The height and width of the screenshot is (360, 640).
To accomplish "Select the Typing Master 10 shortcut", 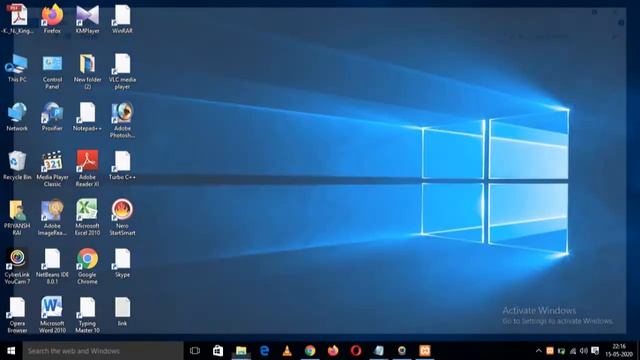I will pos(87,315).
